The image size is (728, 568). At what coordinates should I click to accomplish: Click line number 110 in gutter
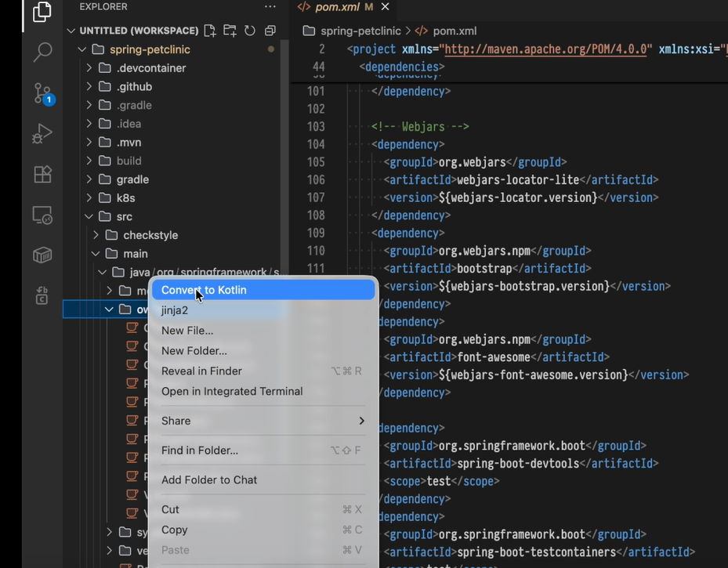click(x=316, y=251)
